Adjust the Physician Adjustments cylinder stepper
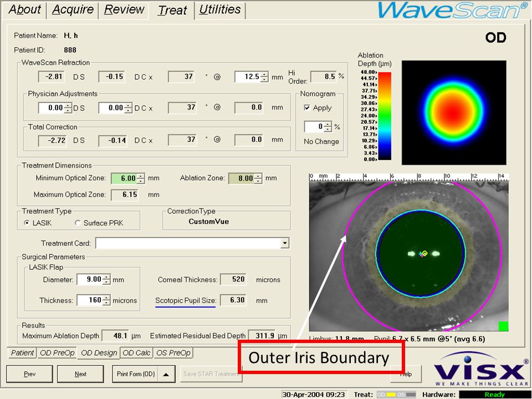The image size is (532, 399). pos(128,108)
